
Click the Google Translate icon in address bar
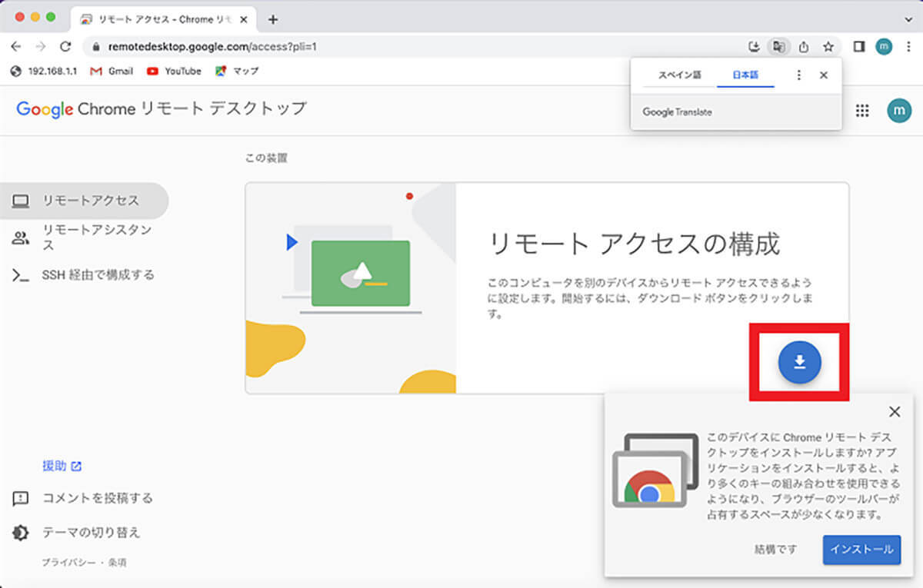click(779, 47)
